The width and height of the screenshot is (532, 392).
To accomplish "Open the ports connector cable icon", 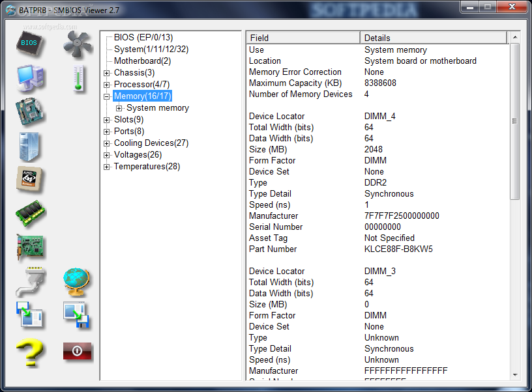I will (x=31, y=281).
